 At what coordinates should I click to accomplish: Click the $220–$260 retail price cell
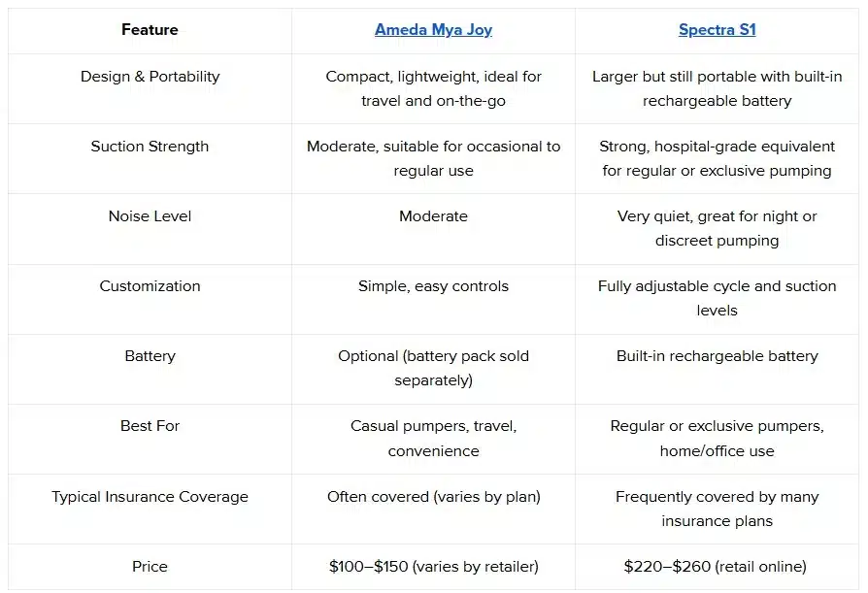point(717,567)
